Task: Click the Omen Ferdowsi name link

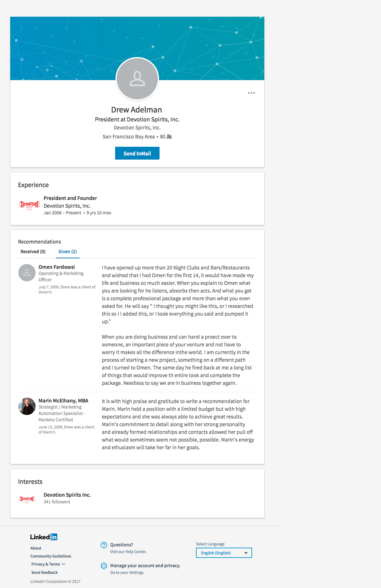Action: [x=56, y=267]
